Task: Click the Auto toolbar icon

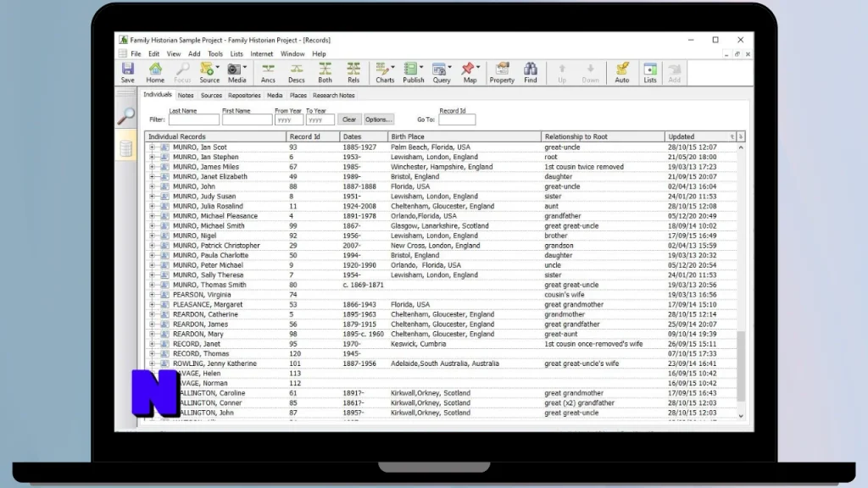Action: click(622, 73)
